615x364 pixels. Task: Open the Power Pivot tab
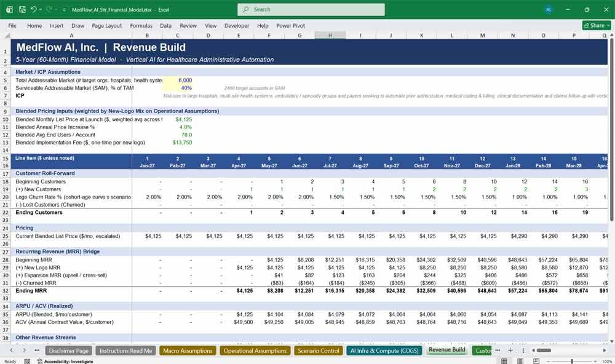point(291,25)
